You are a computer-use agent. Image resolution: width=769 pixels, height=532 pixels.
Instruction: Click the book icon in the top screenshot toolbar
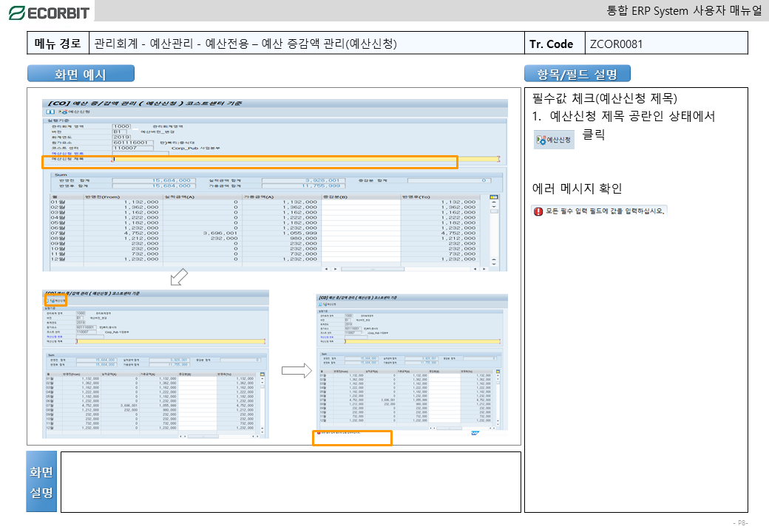[50, 112]
